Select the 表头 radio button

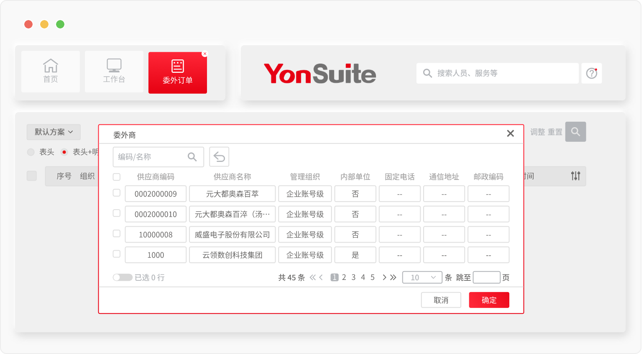point(31,152)
